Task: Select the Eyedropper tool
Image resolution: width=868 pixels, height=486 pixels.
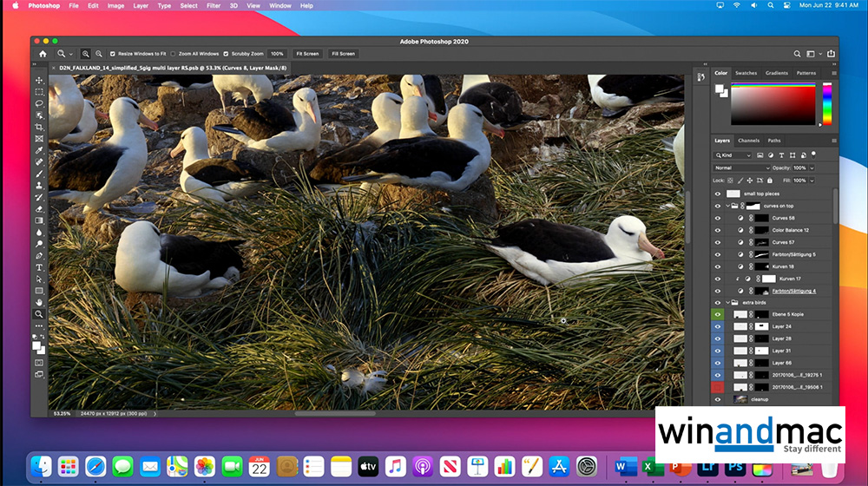Action: point(39,150)
